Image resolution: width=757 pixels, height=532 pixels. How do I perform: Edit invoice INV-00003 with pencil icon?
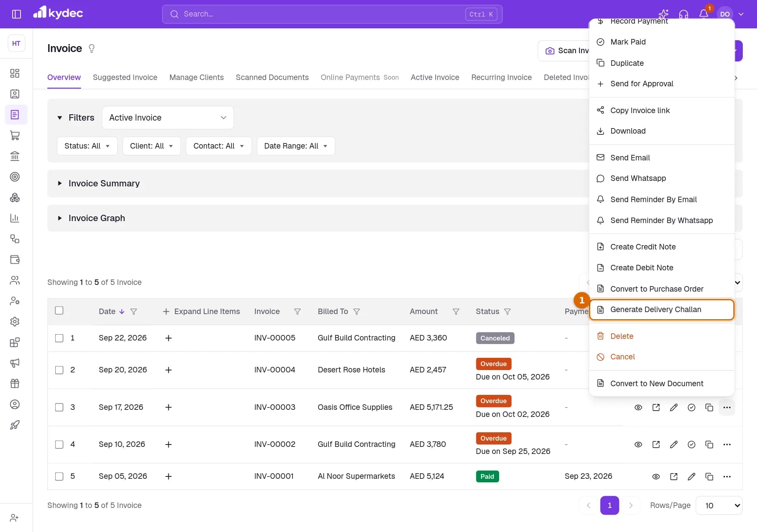pos(674,407)
